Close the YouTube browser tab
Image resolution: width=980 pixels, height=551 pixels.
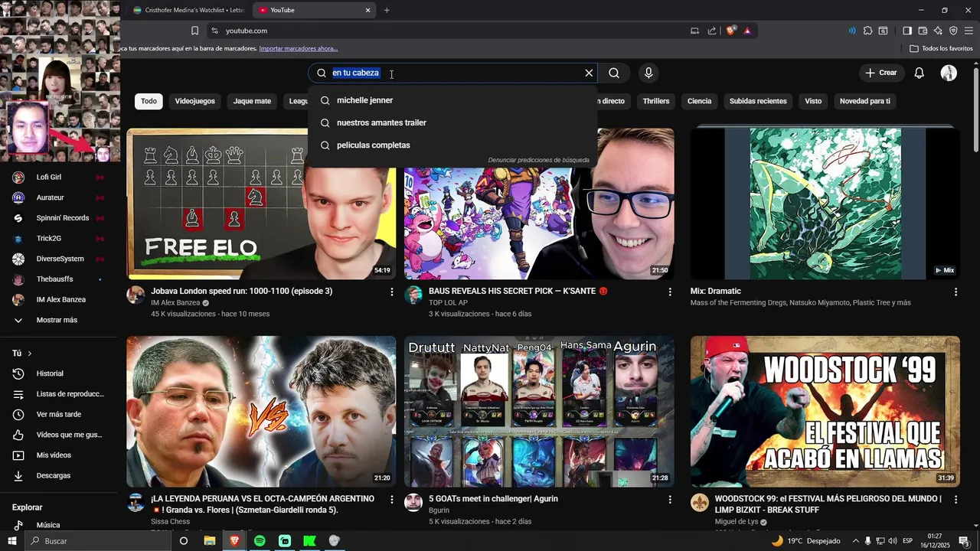click(367, 10)
